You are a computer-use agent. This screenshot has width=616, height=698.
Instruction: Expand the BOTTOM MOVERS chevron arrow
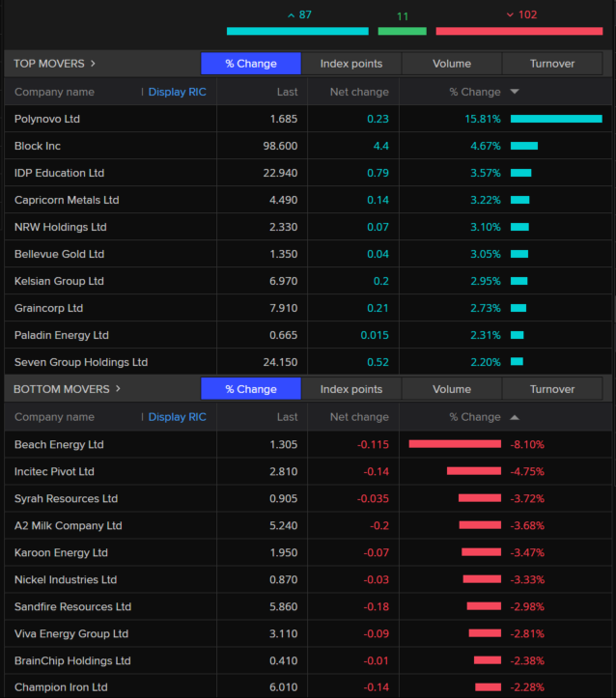click(118, 389)
